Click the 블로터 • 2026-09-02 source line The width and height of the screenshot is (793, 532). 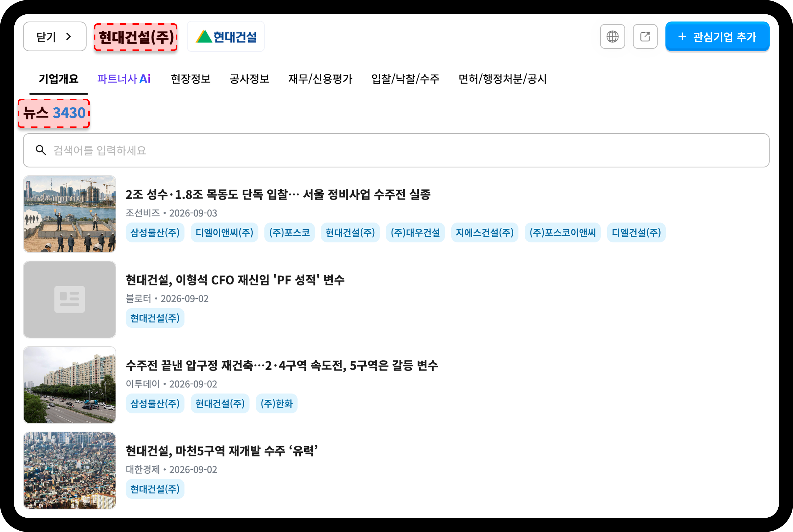click(167, 299)
